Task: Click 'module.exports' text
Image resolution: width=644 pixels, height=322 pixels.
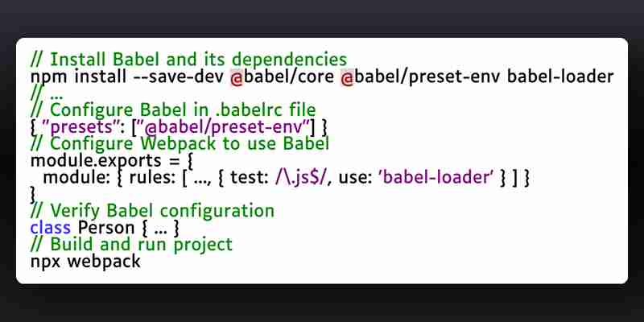Action: (x=96, y=160)
